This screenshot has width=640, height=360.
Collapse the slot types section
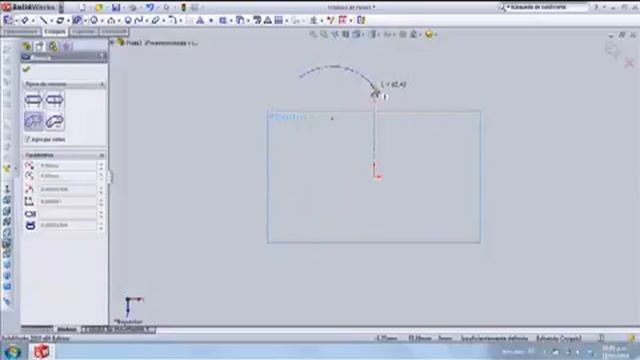102,84
